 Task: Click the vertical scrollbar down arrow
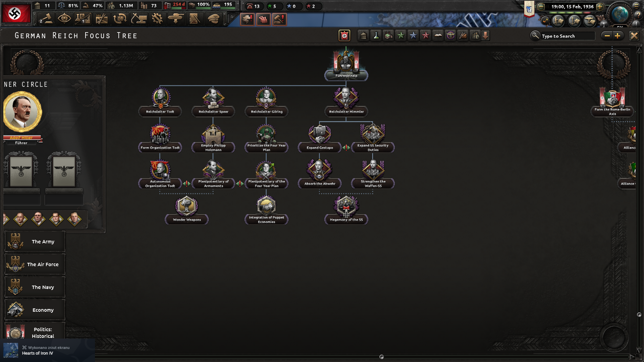[639, 351]
